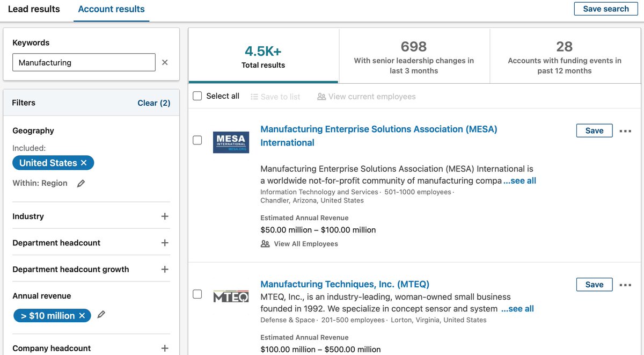This screenshot has height=355, width=644.
Task: Select the 4.5K+ Total results tab
Action: (263, 56)
